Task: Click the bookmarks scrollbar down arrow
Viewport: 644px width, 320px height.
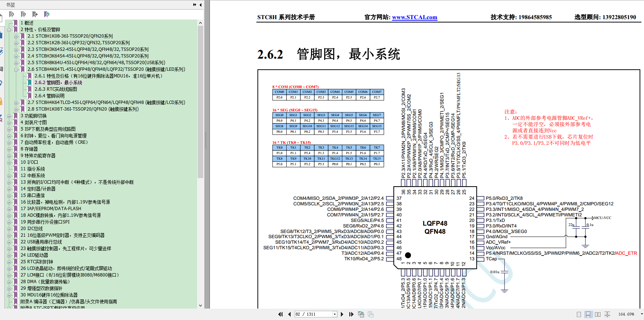Action: tap(200, 305)
